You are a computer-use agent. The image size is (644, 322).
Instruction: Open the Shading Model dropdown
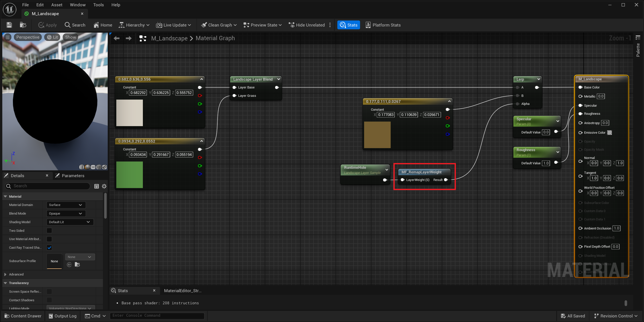coord(70,222)
